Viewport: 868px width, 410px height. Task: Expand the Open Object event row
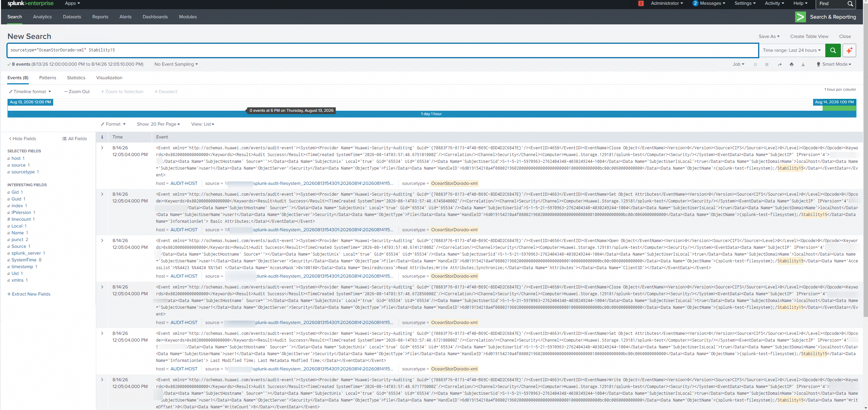pyautogui.click(x=102, y=241)
